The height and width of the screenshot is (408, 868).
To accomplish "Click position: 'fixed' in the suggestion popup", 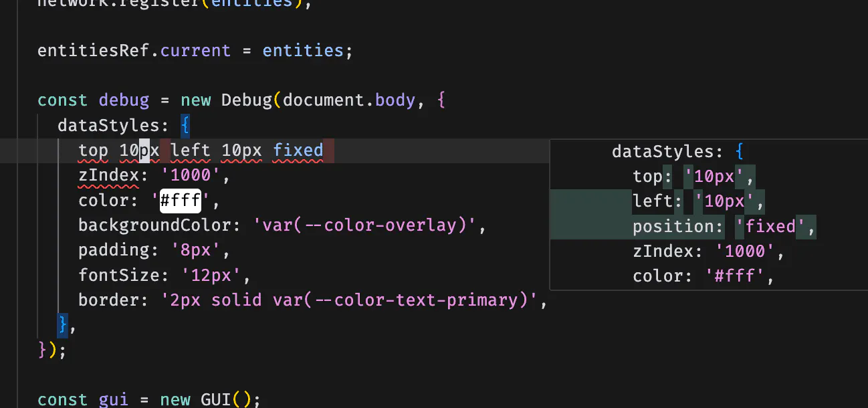I will [719, 226].
